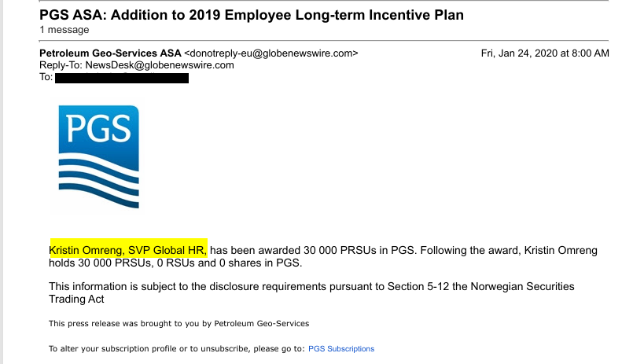Click the 'To:' recipient label
Image resolution: width=644 pixels, height=364 pixels.
pyautogui.click(x=46, y=77)
